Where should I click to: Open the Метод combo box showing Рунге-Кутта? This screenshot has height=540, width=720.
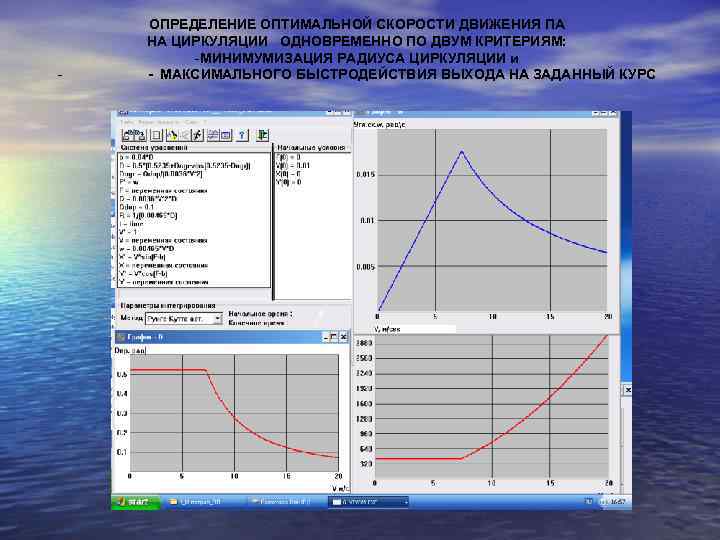[x=184, y=318]
